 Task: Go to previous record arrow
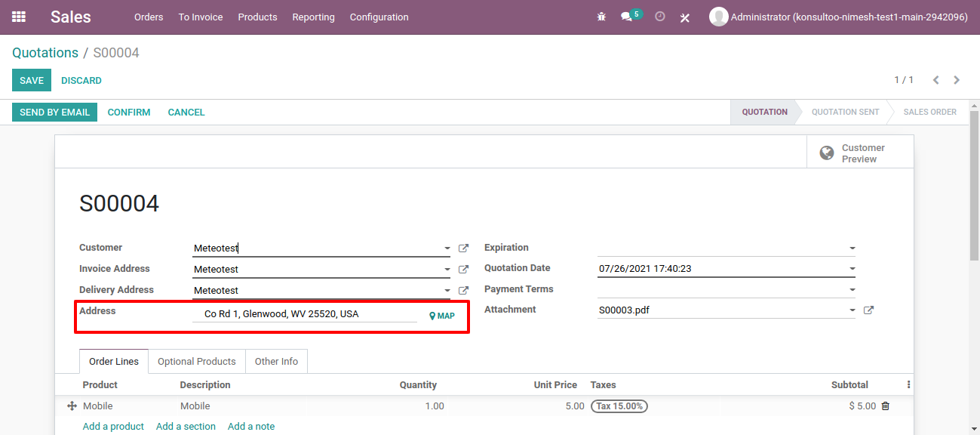936,80
